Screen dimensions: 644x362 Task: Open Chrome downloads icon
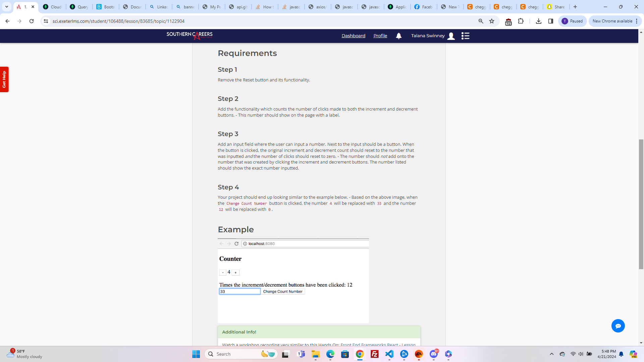click(539, 21)
